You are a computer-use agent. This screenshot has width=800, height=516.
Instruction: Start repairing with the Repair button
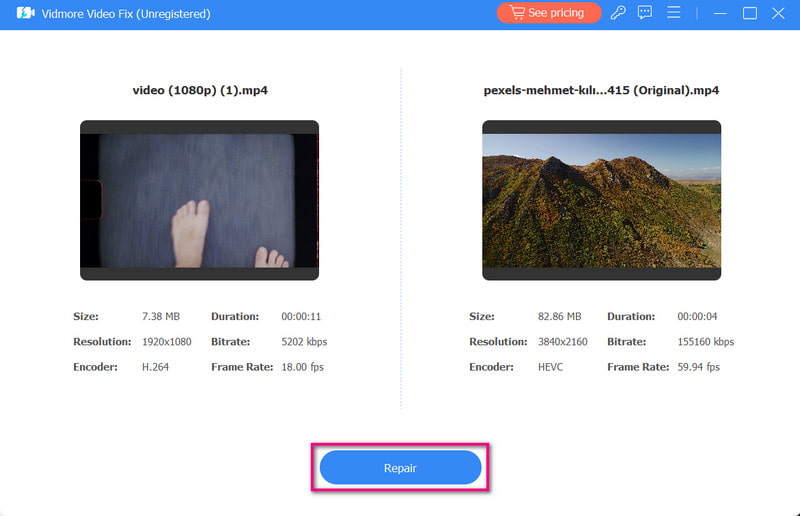point(400,468)
